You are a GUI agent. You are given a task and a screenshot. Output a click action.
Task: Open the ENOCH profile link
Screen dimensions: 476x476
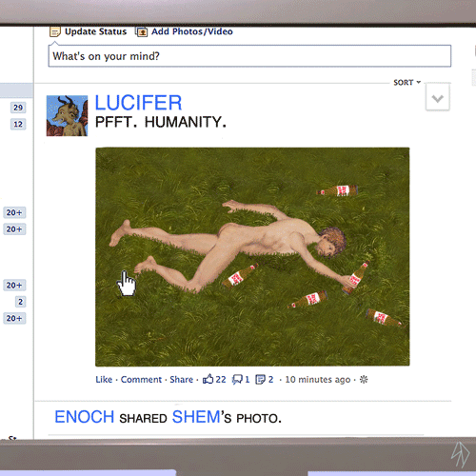(85, 417)
